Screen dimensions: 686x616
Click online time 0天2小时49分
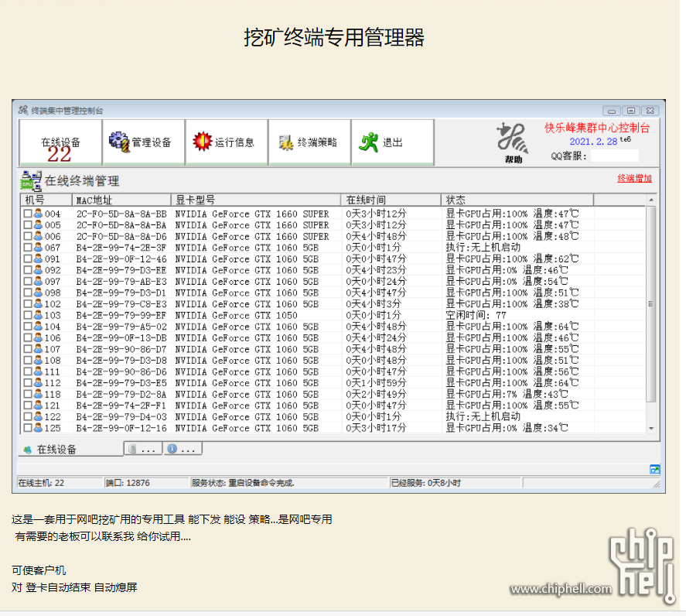pyautogui.click(x=376, y=394)
